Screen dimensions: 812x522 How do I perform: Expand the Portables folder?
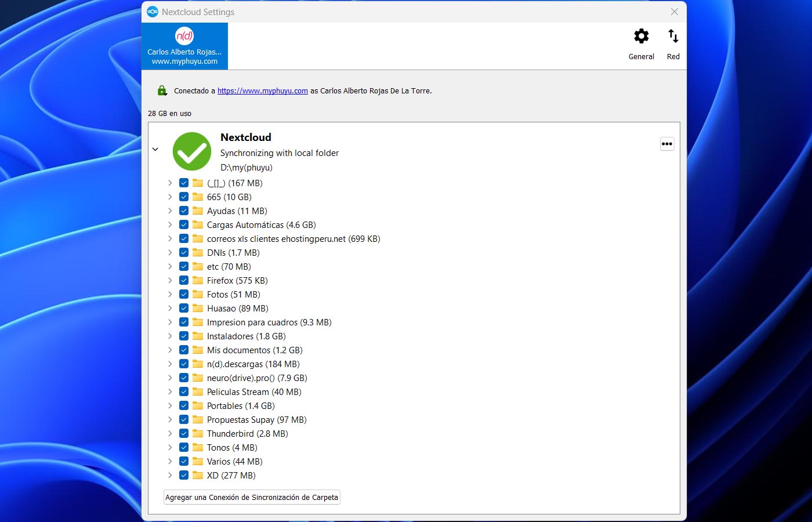(x=170, y=405)
